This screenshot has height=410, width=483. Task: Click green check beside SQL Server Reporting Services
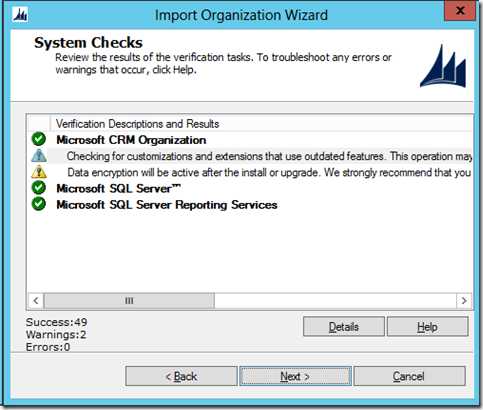coord(39,204)
